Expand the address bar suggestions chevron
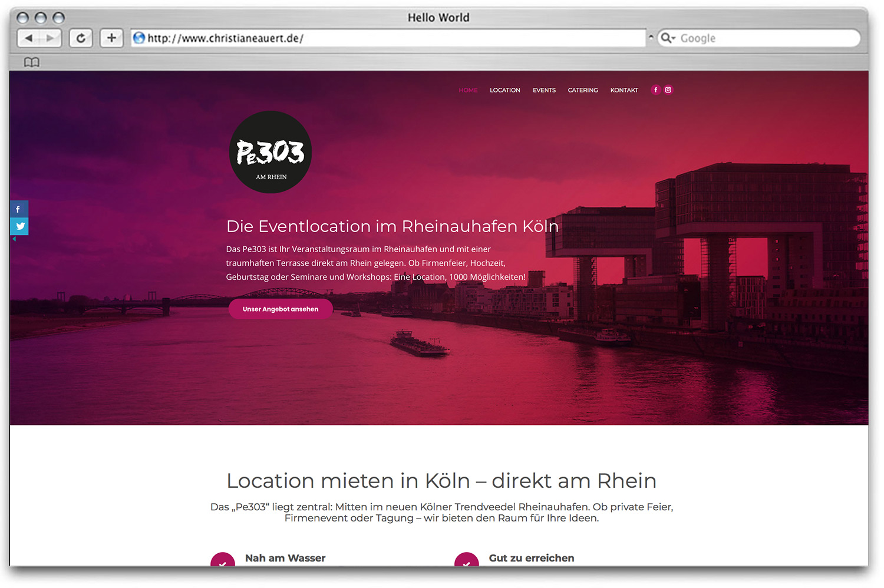884x588 pixels. tap(651, 37)
